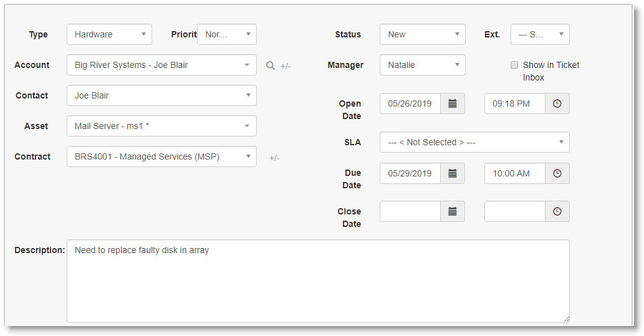Expand the Status dropdown showing New

pos(422,34)
